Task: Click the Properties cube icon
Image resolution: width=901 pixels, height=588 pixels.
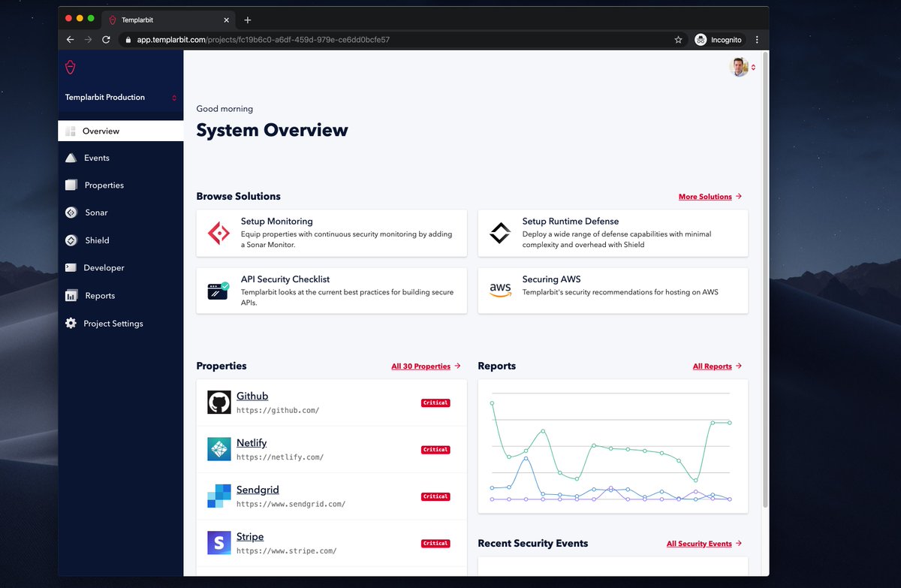Action: pos(71,185)
